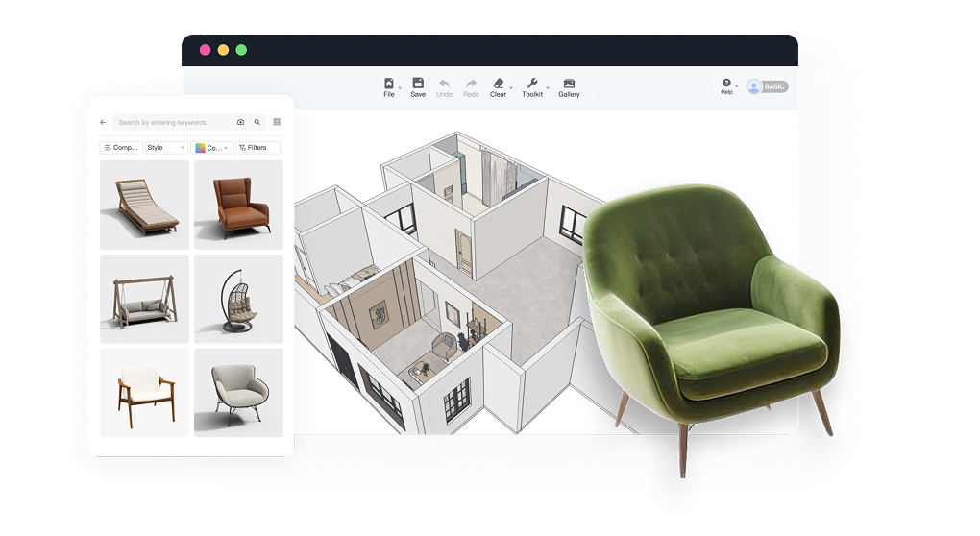
Task: Expand the File dropdown arrow
Action: [x=400, y=88]
